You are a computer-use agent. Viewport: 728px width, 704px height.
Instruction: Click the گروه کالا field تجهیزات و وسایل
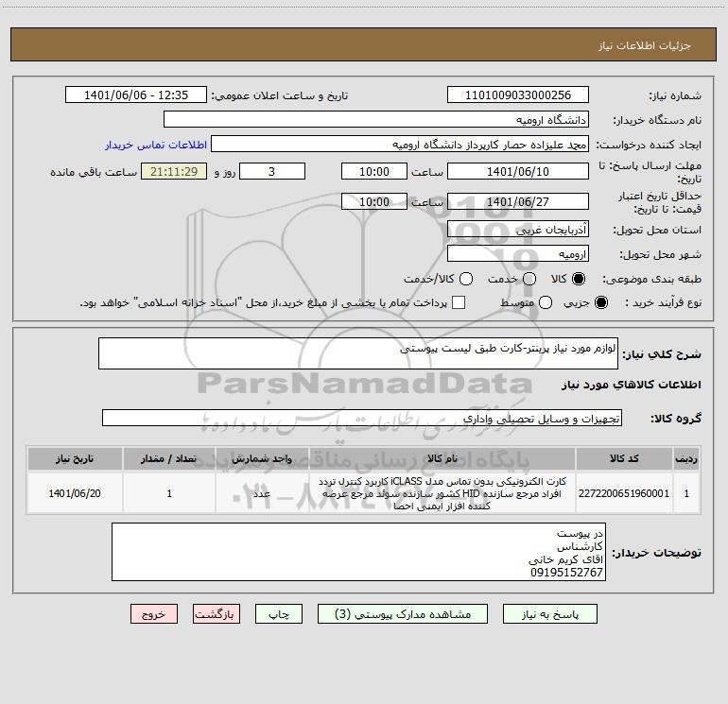pyautogui.click(x=362, y=418)
